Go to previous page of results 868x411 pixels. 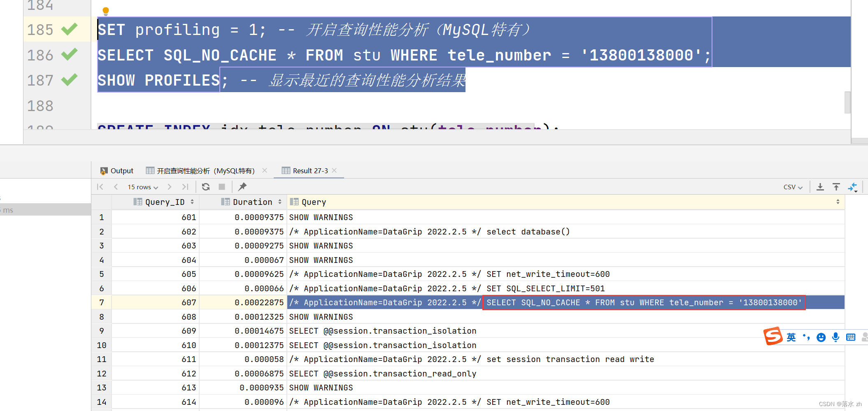point(116,187)
